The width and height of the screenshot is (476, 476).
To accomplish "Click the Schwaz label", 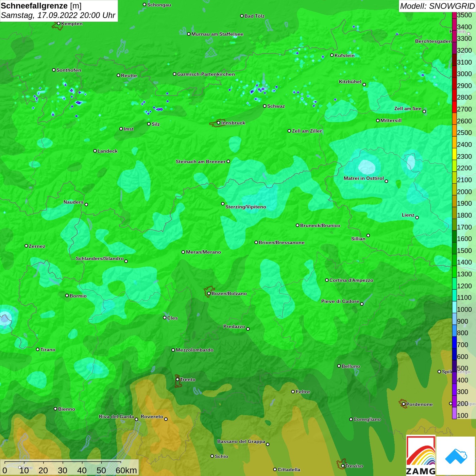I will click(x=276, y=106).
